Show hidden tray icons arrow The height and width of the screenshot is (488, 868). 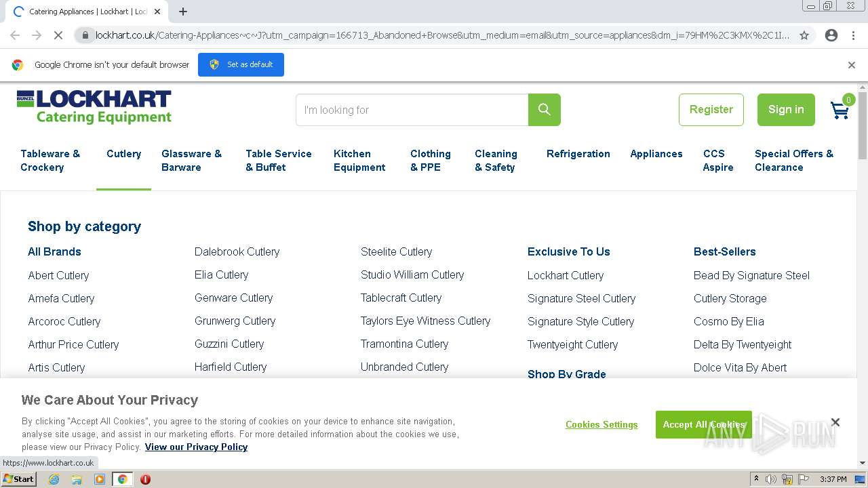pyautogui.click(x=756, y=479)
